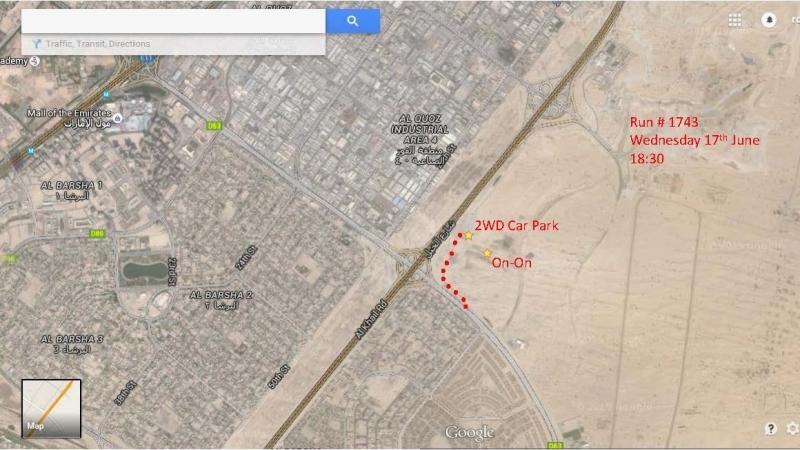Viewport: 800px width, 450px height.
Task: Click the Google logo at the bottom
Action: tap(469, 433)
